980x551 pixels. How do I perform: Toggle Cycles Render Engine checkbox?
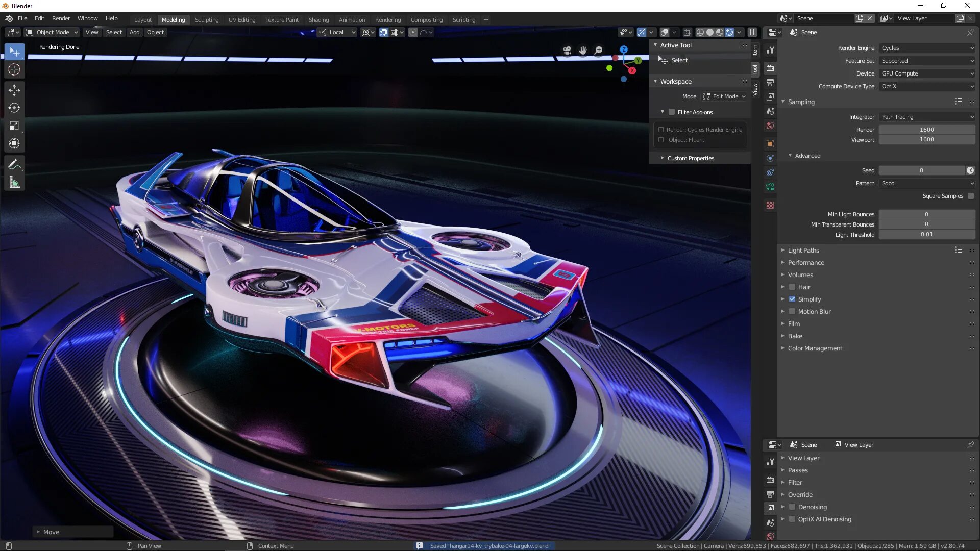tap(661, 129)
